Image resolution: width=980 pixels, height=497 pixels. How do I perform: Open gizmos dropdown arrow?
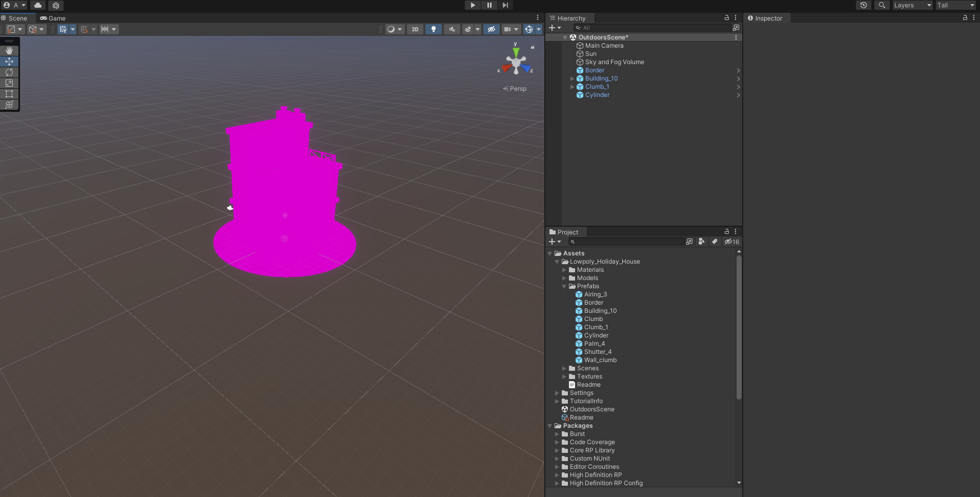pyautogui.click(x=539, y=29)
